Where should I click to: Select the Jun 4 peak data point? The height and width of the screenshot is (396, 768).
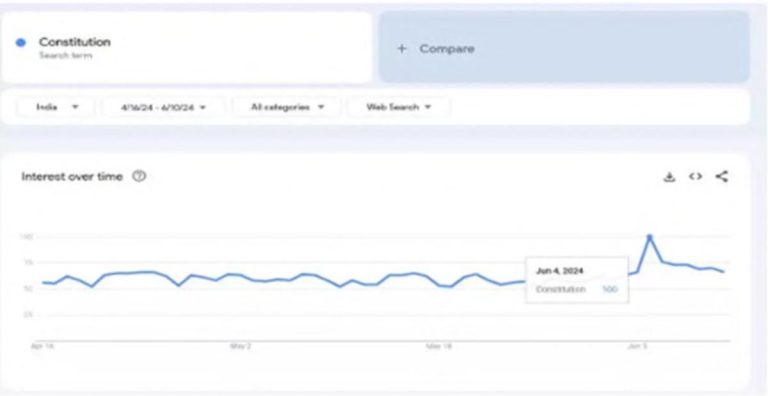649,237
